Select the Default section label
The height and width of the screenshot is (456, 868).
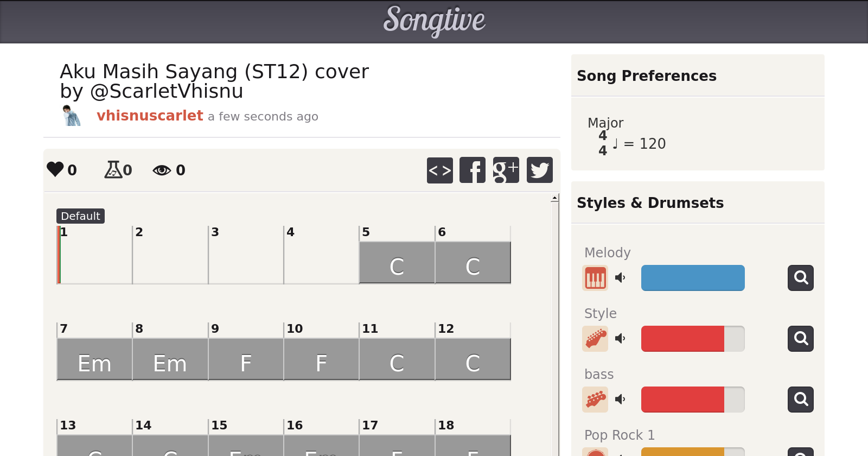(x=80, y=216)
